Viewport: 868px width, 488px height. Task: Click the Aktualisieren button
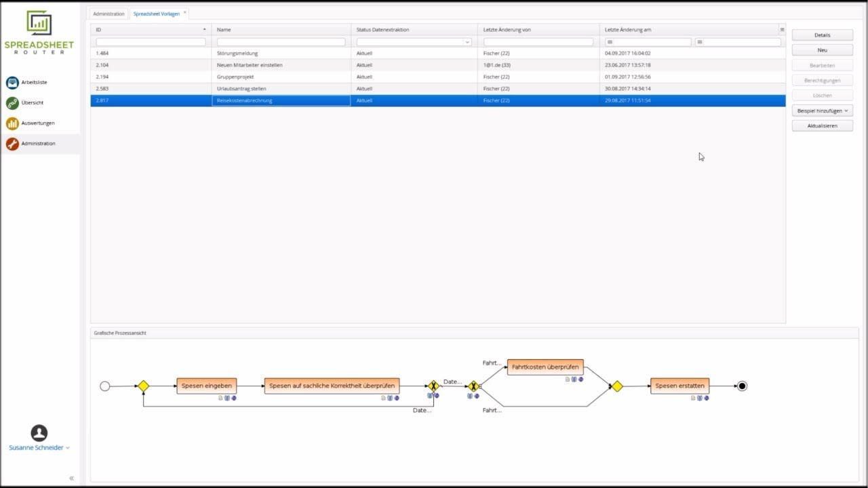click(x=823, y=126)
